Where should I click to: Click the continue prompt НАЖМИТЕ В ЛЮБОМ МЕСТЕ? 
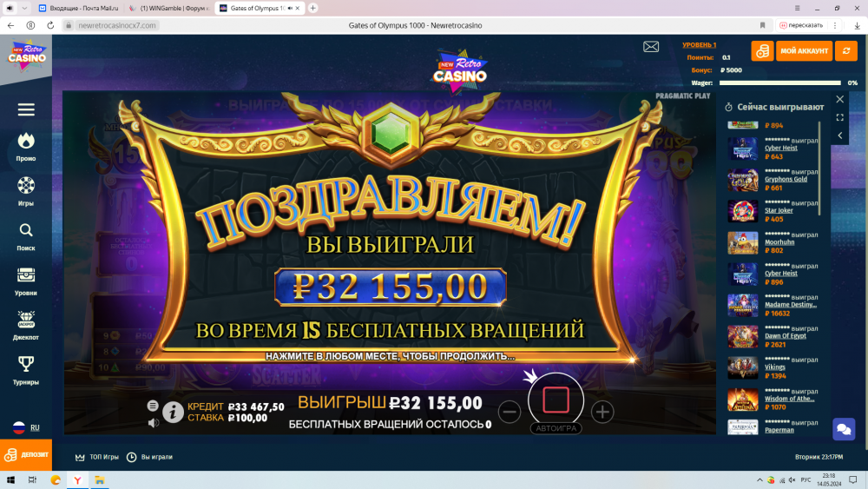click(391, 356)
